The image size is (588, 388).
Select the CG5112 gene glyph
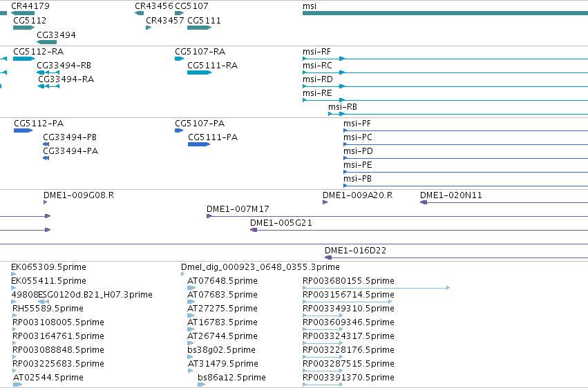coord(23,28)
